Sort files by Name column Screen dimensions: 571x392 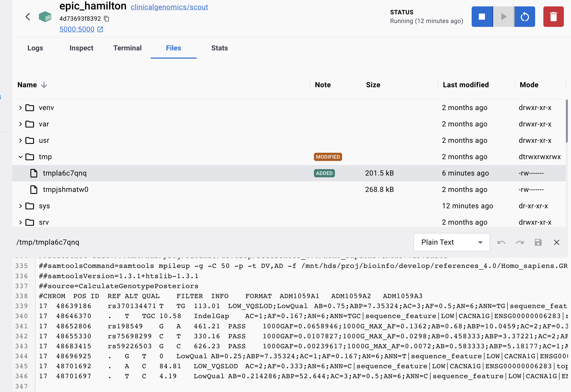click(32, 85)
